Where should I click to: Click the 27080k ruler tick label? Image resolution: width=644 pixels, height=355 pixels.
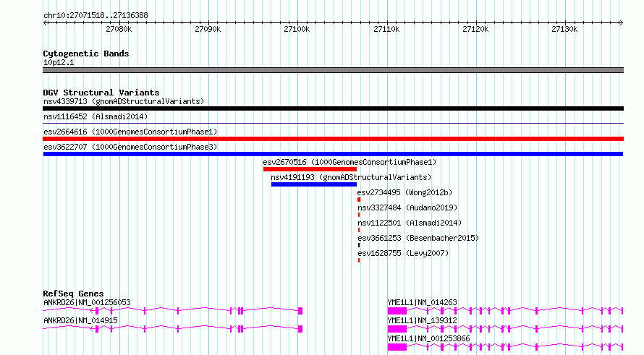tap(119, 29)
